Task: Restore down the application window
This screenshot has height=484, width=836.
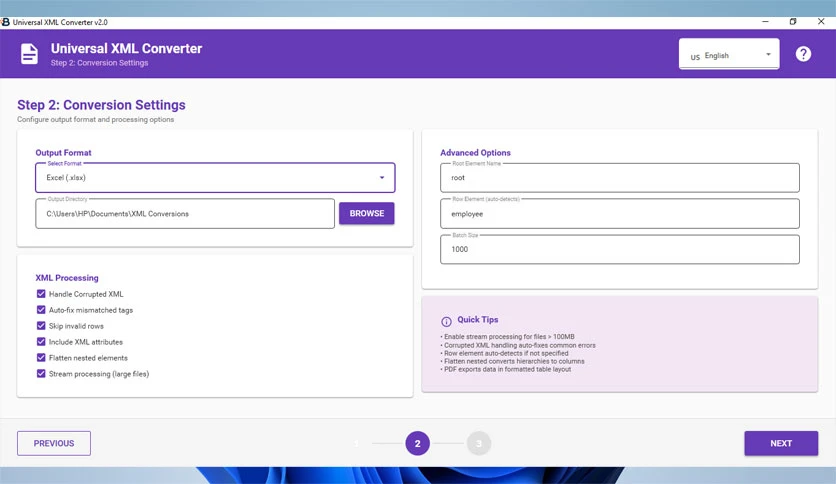Action: [793, 22]
